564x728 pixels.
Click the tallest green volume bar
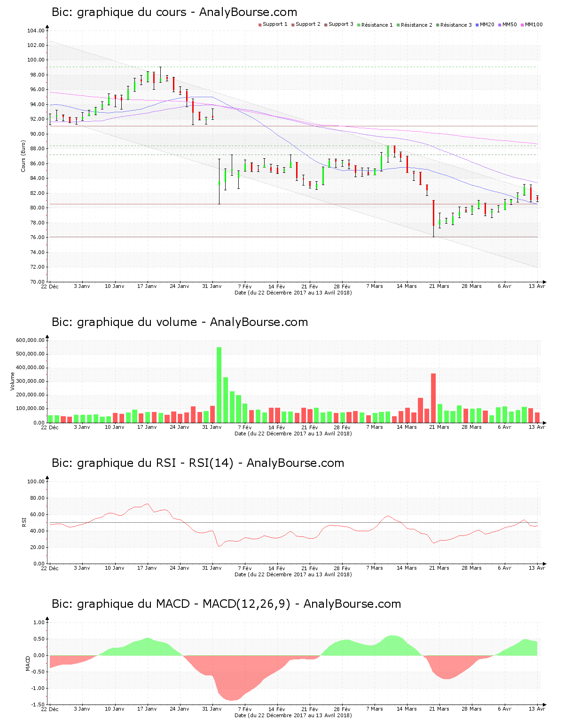pyautogui.click(x=219, y=385)
